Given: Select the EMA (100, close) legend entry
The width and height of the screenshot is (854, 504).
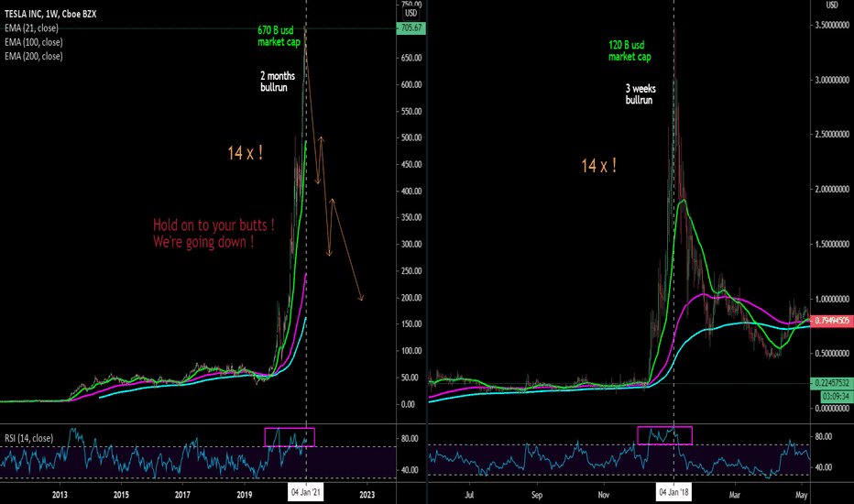Looking at the screenshot, I should 34,42.
